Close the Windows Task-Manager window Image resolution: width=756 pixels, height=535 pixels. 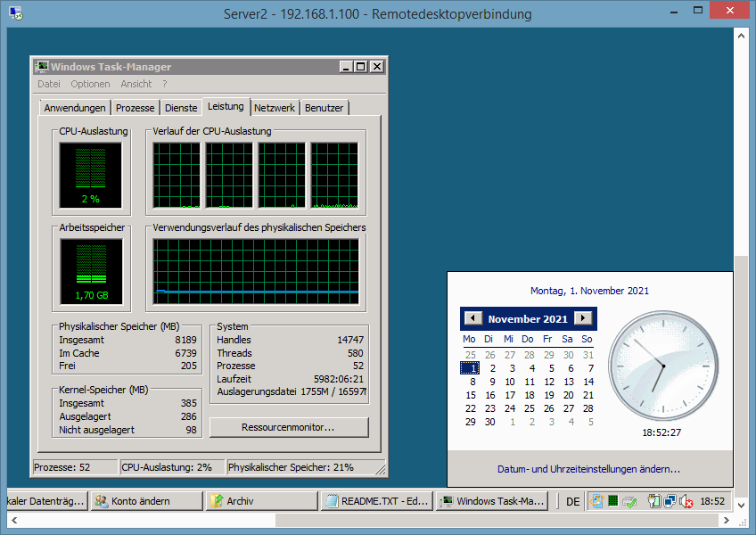click(377, 67)
